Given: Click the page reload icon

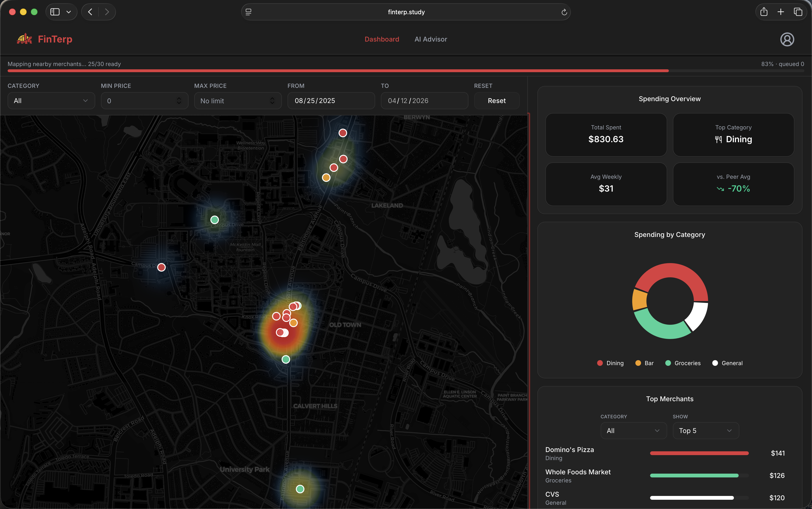Looking at the screenshot, I should (x=564, y=12).
